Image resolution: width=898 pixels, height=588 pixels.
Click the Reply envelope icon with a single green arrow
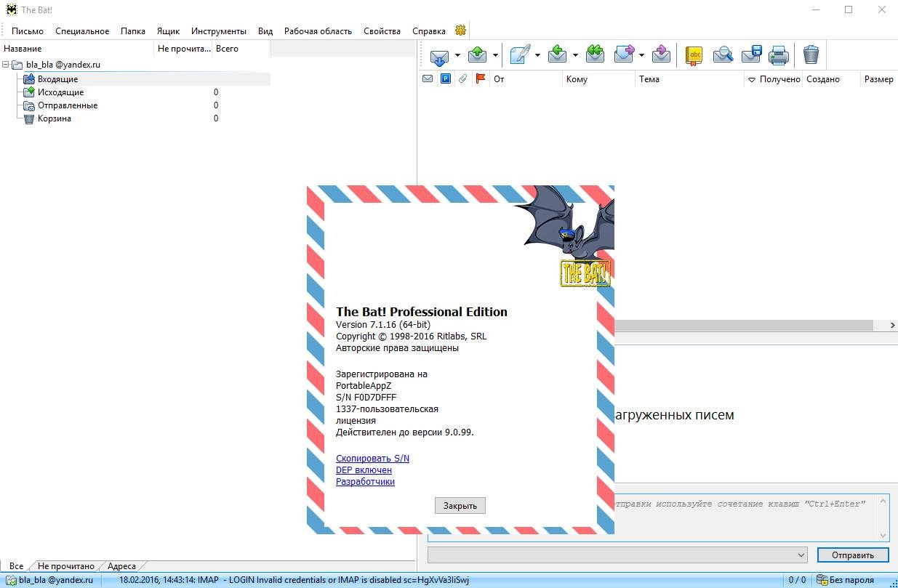point(558,55)
